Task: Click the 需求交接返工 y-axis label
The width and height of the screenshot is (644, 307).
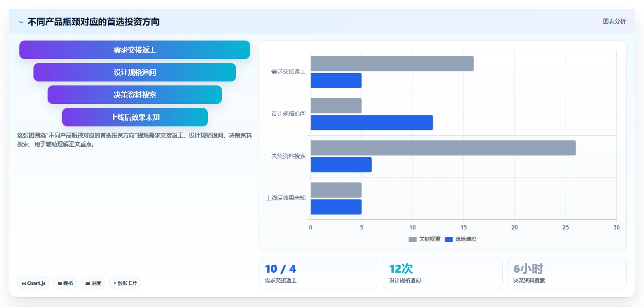Action: [x=288, y=71]
